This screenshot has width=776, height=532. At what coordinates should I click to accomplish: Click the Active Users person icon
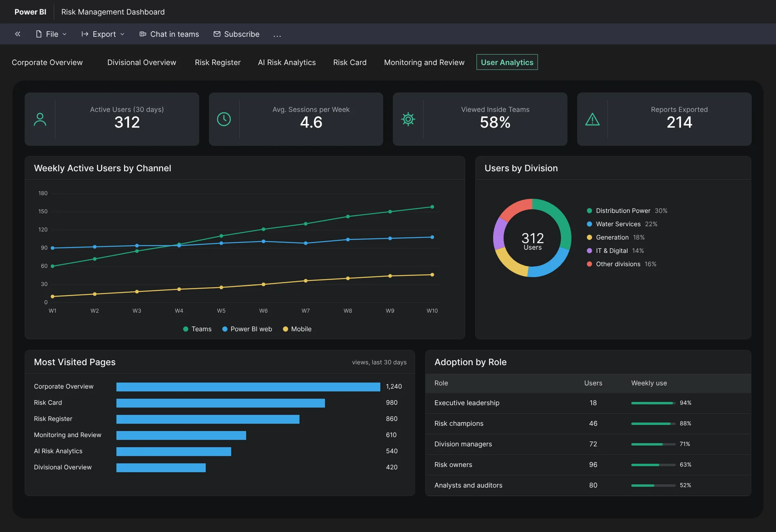(40, 119)
